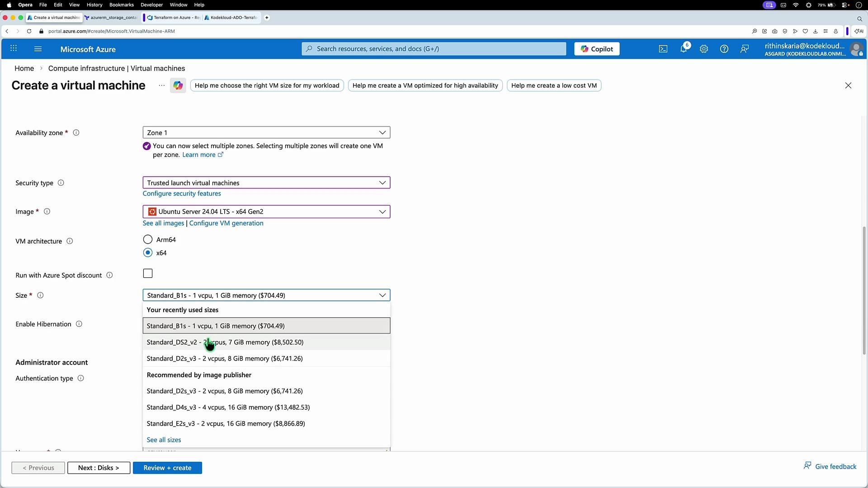Collapse the Size dropdown
This screenshot has width=868, height=488.
266,295
